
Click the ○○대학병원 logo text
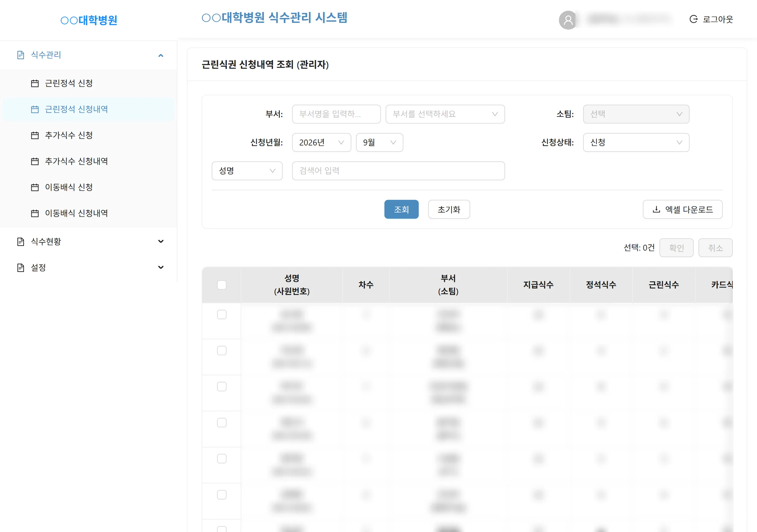89,20
